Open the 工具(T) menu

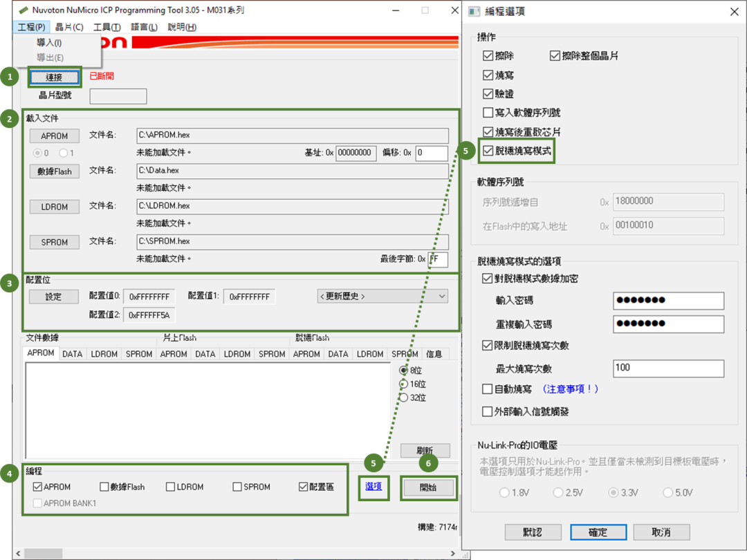coord(107,27)
